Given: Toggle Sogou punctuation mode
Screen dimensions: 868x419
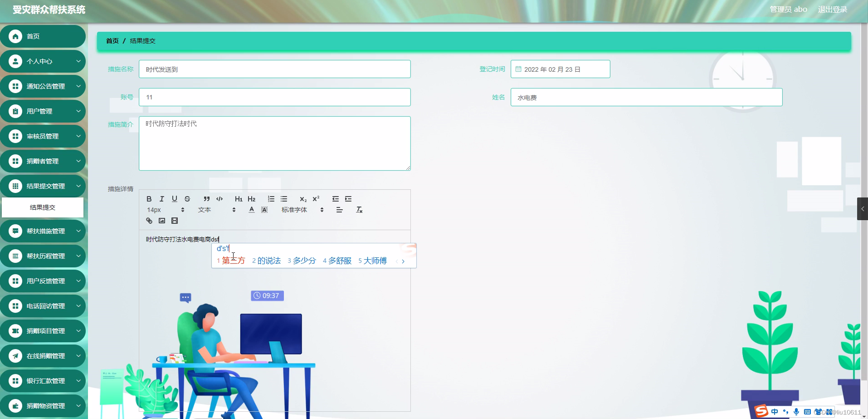Looking at the screenshot, I should click(x=785, y=412).
